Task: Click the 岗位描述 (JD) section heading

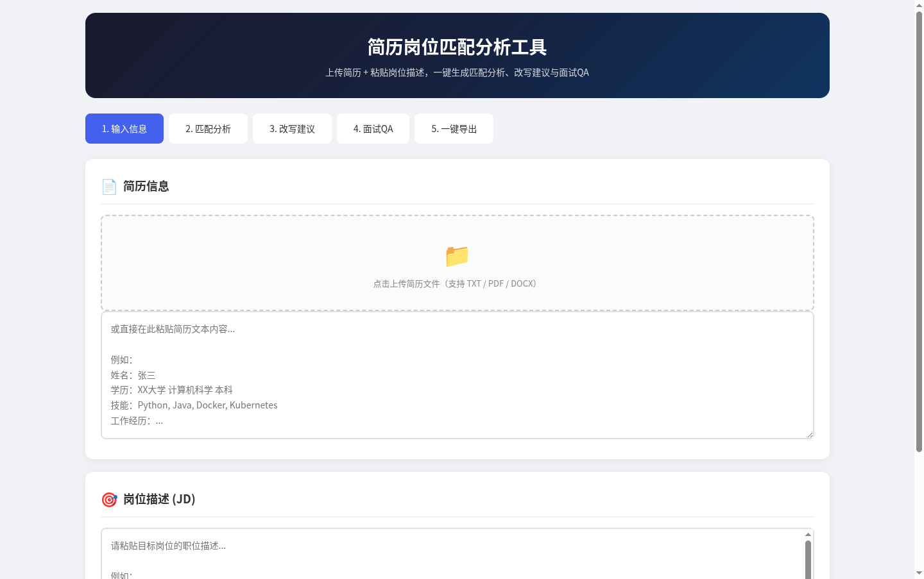Action: [159, 499]
